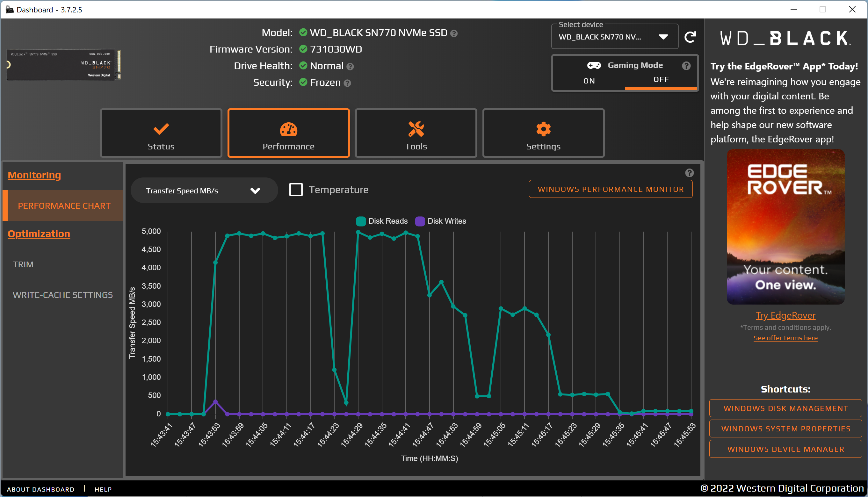
Task: Click Gaming Mode help question icon
Action: point(686,66)
